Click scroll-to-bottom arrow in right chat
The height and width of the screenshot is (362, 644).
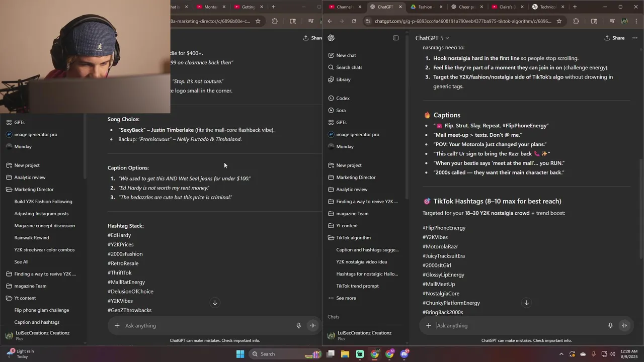527,303
